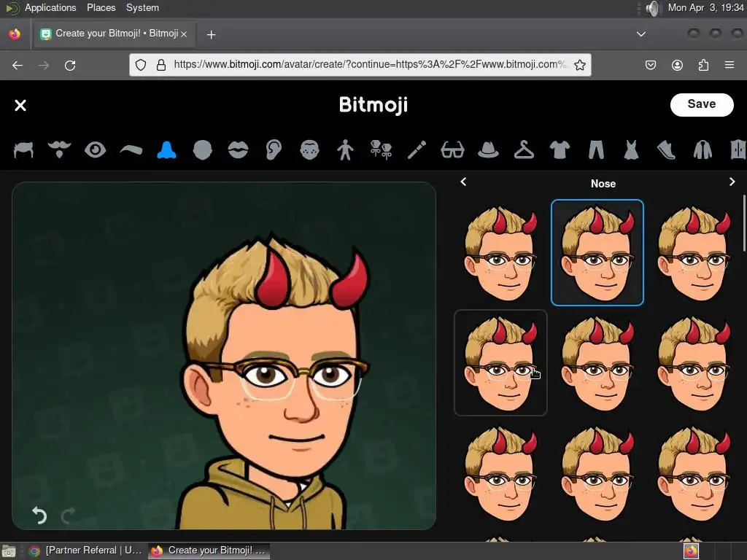Select the Eye category icon

point(95,150)
